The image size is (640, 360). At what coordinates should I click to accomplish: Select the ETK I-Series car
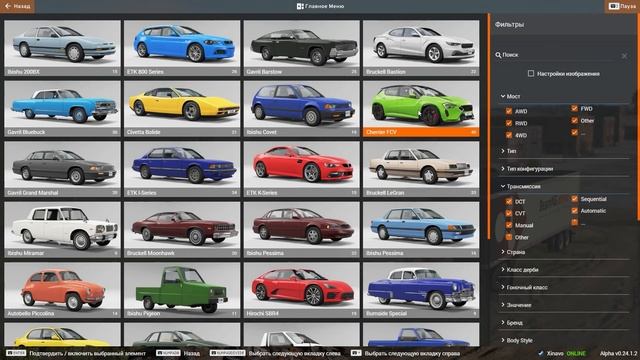coord(182,169)
